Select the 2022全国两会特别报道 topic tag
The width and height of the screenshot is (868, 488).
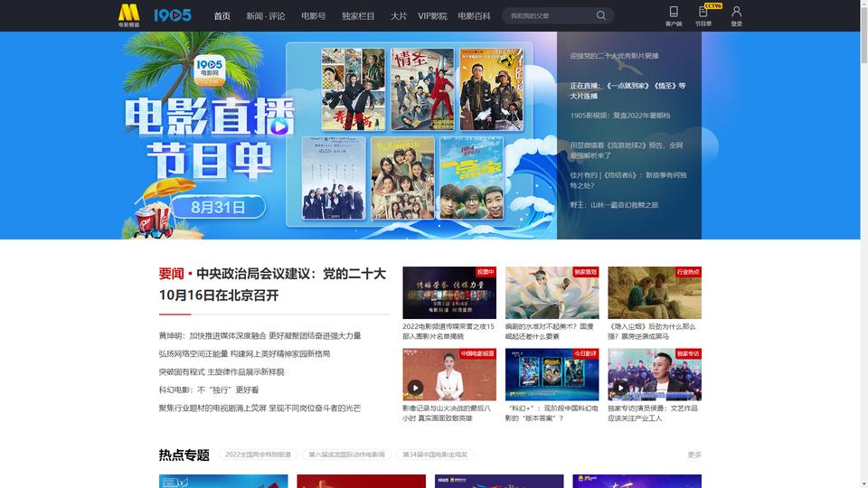tap(258, 455)
